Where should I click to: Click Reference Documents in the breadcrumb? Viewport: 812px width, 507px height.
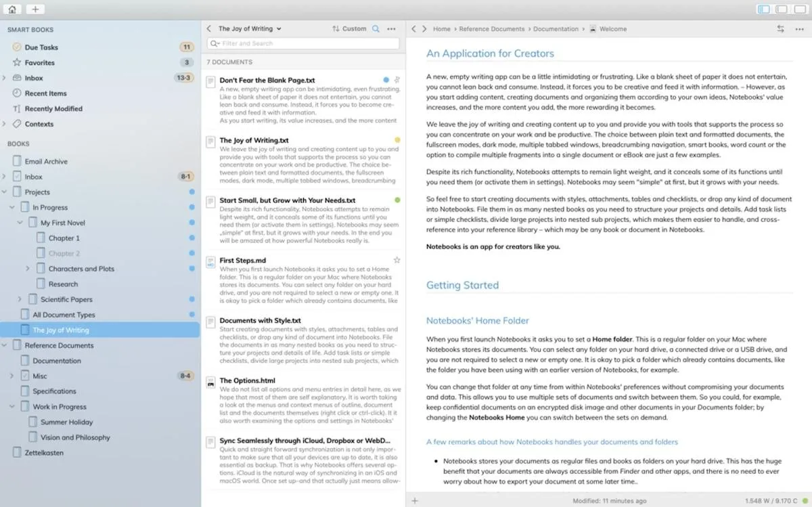[x=492, y=29]
